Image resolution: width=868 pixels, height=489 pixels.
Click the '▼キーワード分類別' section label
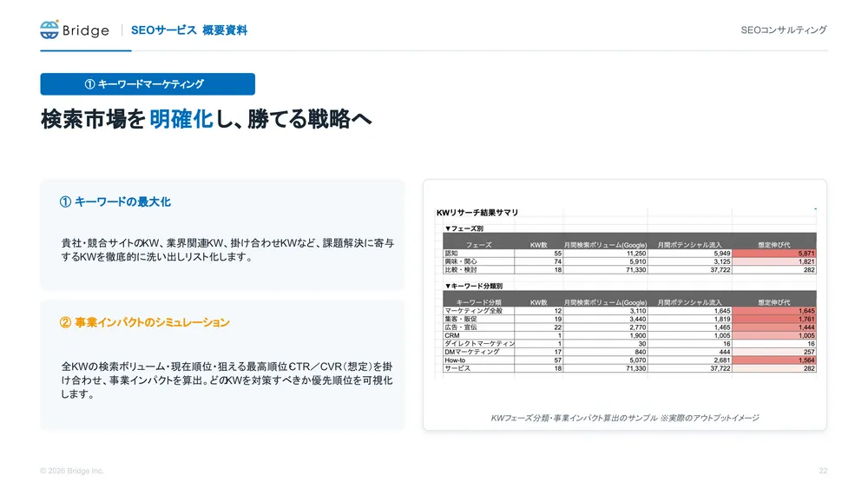click(473, 286)
